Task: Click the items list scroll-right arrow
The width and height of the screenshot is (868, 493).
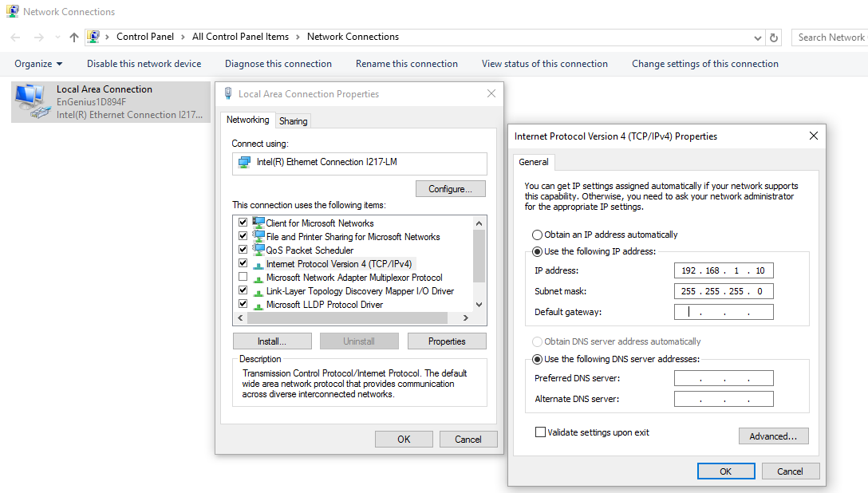Action: click(x=466, y=318)
